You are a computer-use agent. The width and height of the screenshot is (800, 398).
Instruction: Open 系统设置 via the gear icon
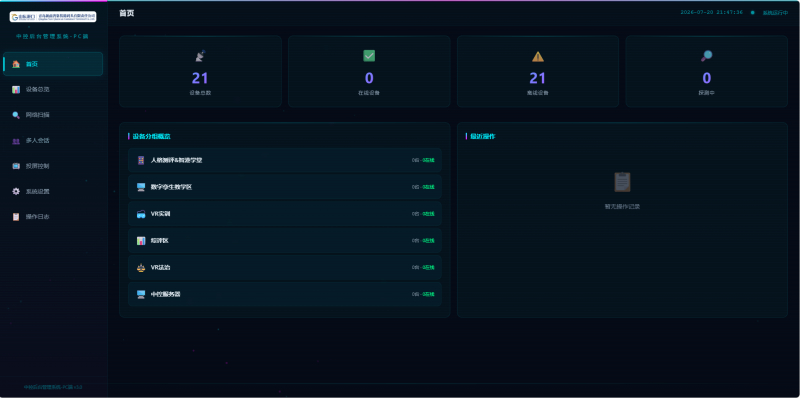tap(16, 191)
